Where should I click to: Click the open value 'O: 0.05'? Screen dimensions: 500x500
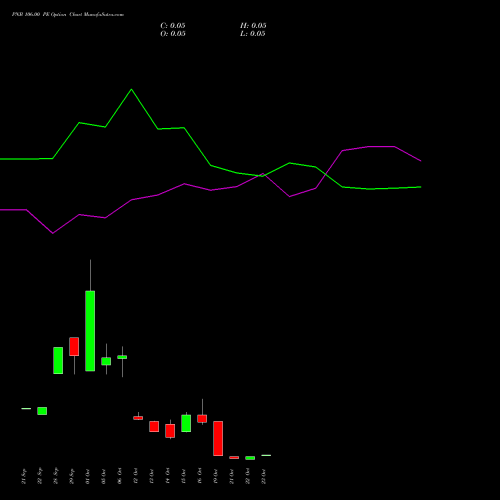pyautogui.click(x=173, y=34)
